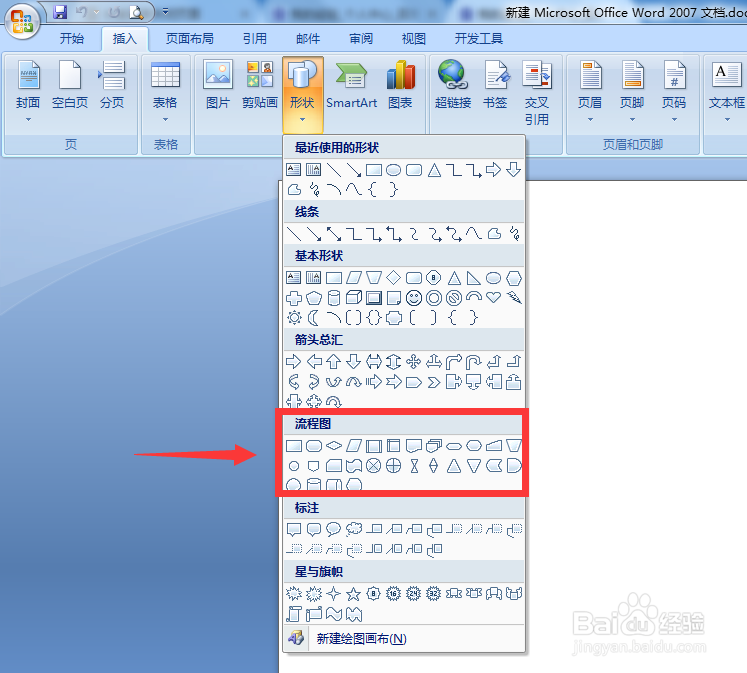Expand the cover page (封面) dropdown arrow
747x673 pixels.
tap(28, 120)
